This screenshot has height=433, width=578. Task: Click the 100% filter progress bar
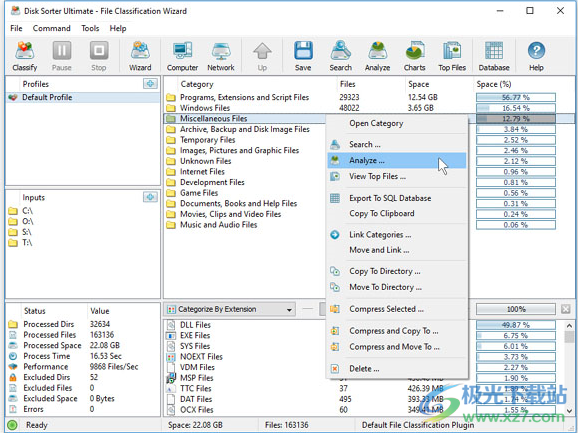516,309
